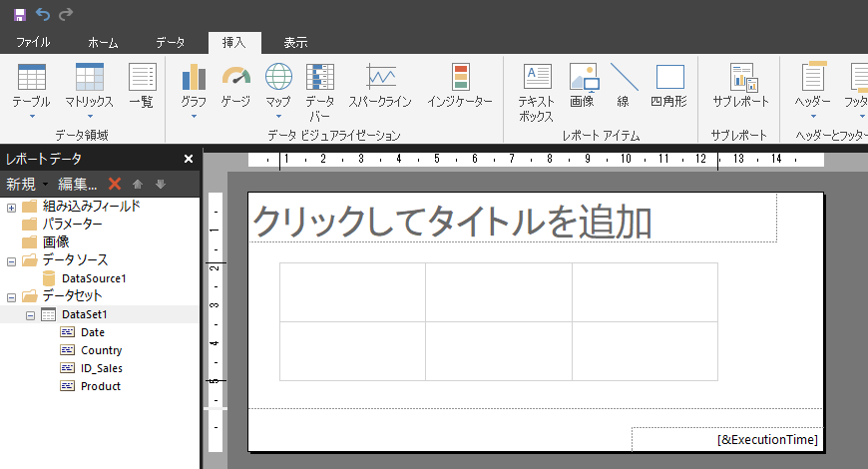Open the グラフ dropdown arrow
Screen dimensions: 868x469
tap(194, 117)
